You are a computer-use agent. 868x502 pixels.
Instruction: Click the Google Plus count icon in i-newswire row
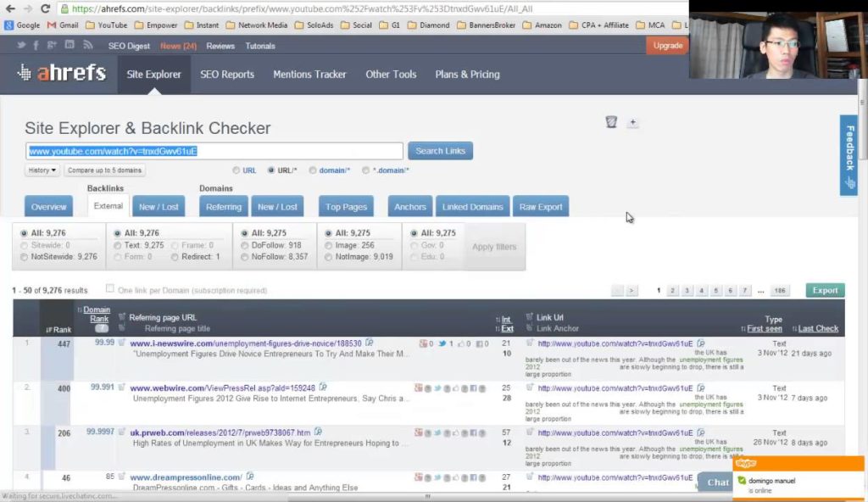423,343
